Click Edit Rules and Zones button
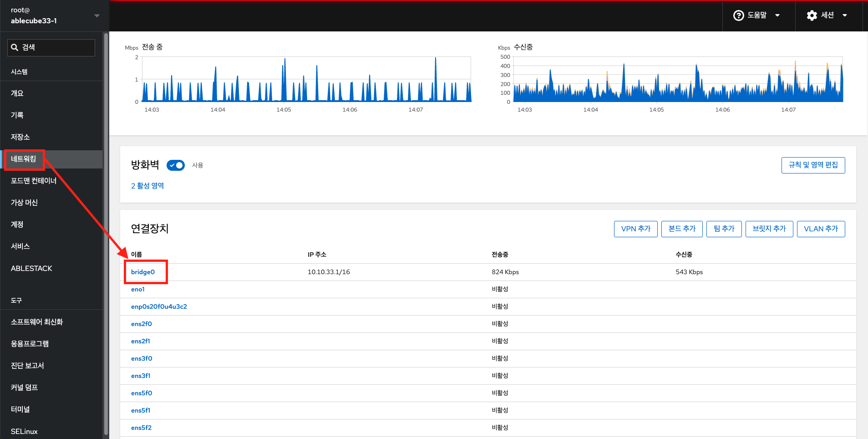Screen dimensions: 868x439 click(813, 165)
